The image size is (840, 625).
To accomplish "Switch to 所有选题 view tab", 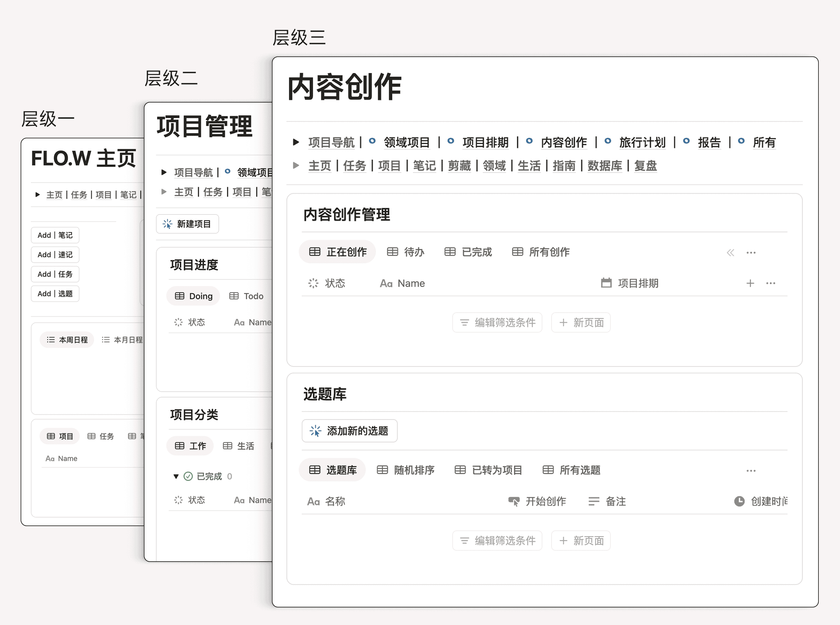I will click(571, 470).
